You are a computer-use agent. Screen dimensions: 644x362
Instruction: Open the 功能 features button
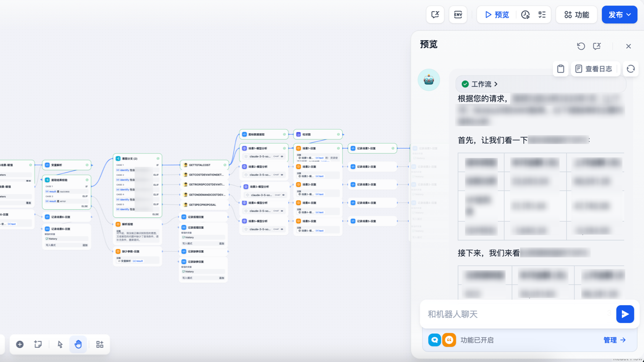(576, 15)
